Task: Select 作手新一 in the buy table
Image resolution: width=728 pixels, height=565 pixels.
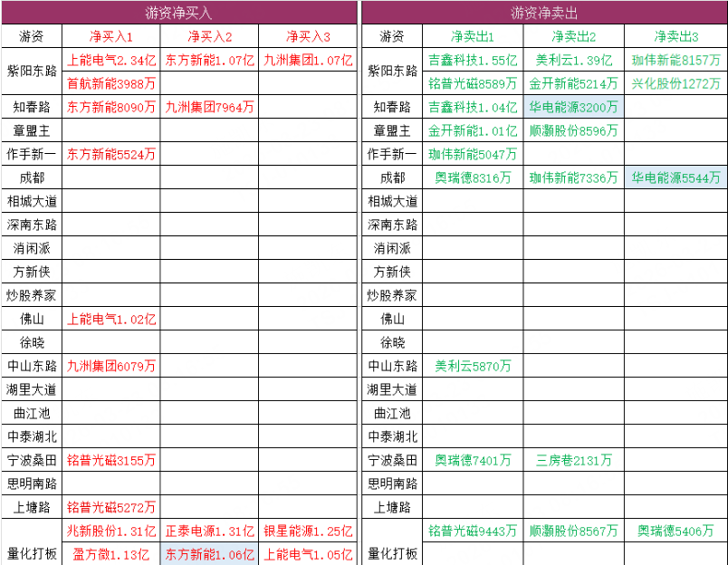Action: [x=32, y=154]
